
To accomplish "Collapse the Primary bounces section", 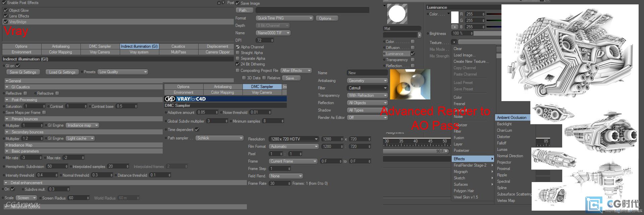I will coord(7,119).
